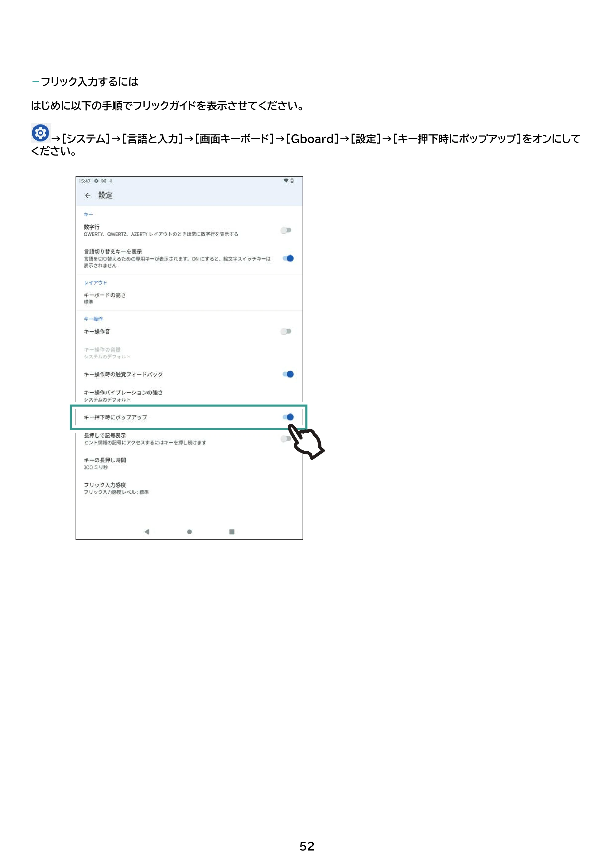
Task: Tap the 15:47 clock in status bar
Action: pyautogui.click(x=84, y=181)
